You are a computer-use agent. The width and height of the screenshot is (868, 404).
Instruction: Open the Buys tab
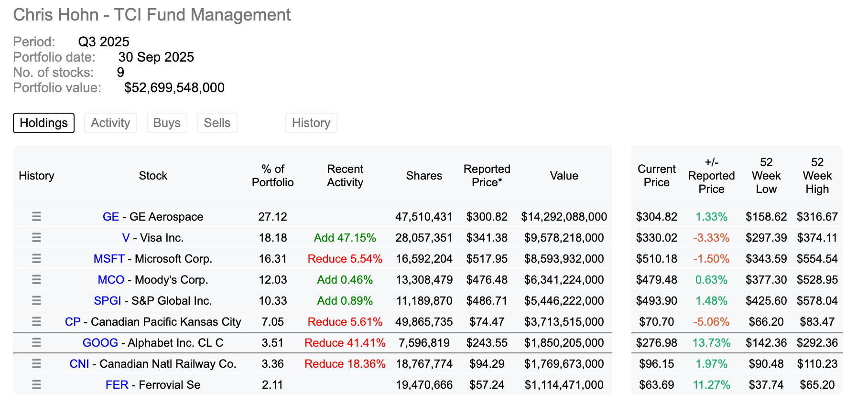point(167,123)
